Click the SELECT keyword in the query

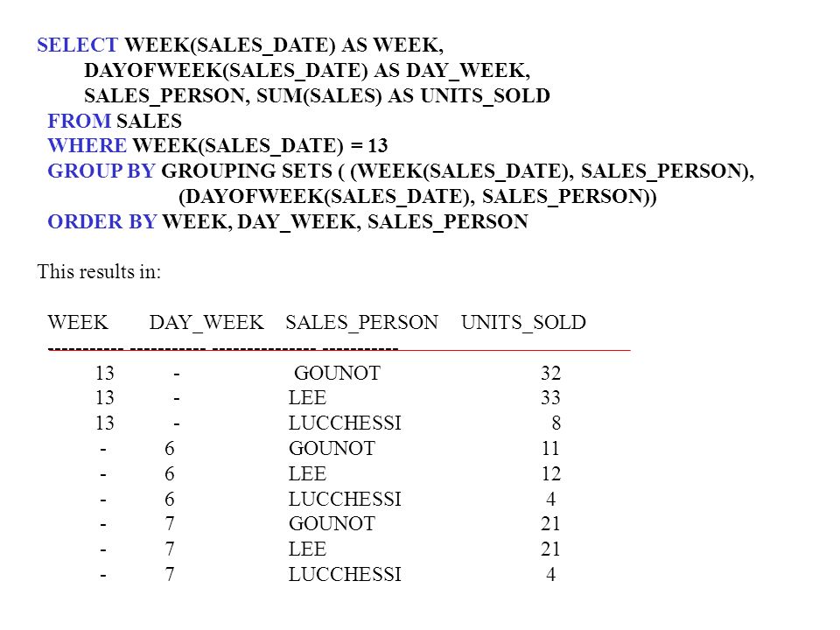(77, 45)
